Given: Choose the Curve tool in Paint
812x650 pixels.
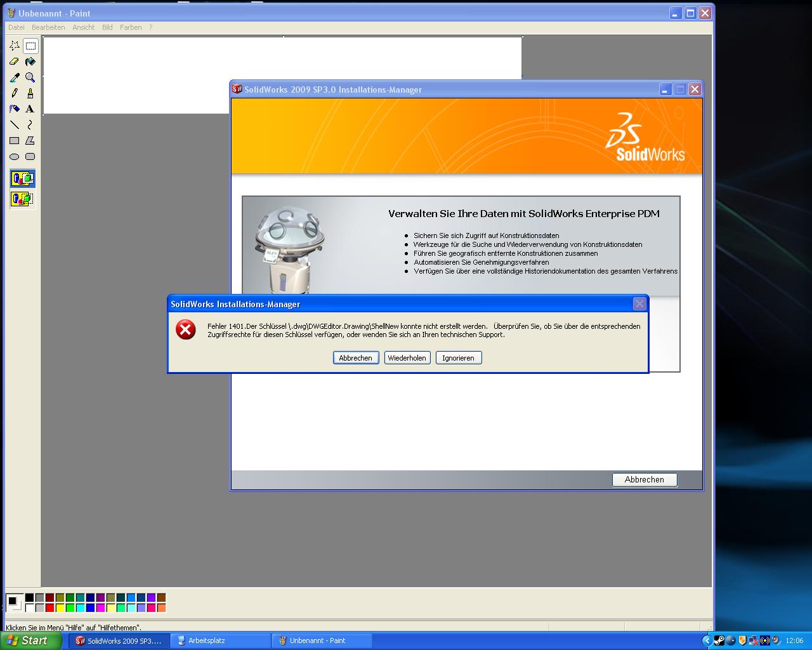Looking at the screenshot, I should pyautogui.click(x=30, y=125).
